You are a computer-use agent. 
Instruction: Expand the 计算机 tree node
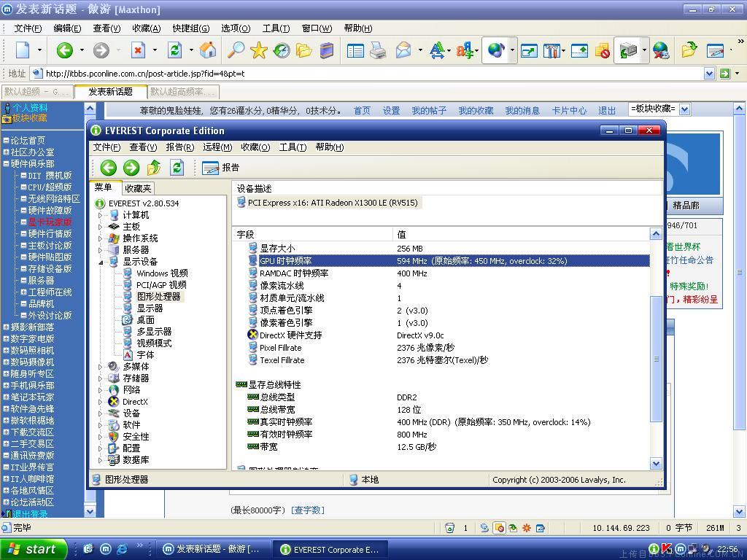coord(101,215)
